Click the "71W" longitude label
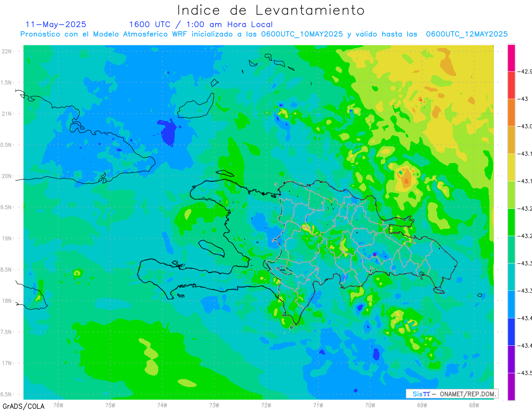The height and width of the screenshot is (411, 532). (x=318, y=405)
